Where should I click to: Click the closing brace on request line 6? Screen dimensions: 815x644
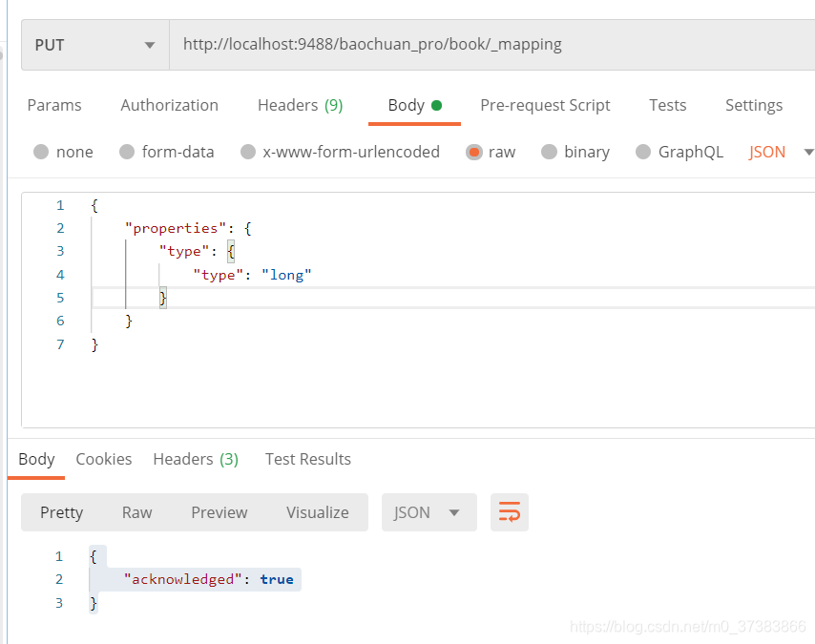[x=129, y=321]
